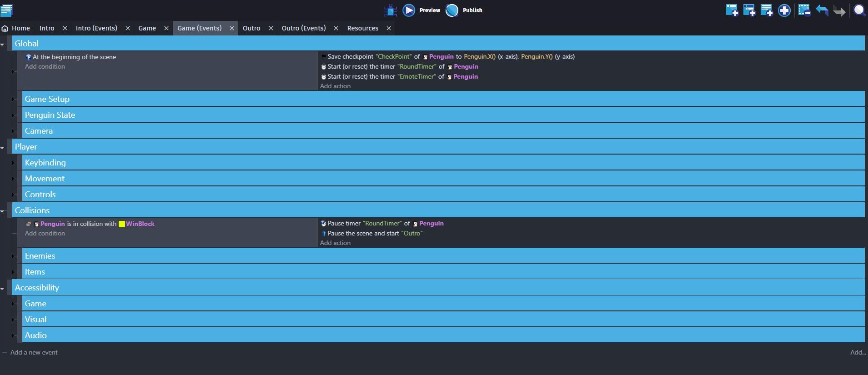This screenshot has width=868, height=375.
Task: Collapse the Accessibility group arrow
Action: [x=3, y=288]
